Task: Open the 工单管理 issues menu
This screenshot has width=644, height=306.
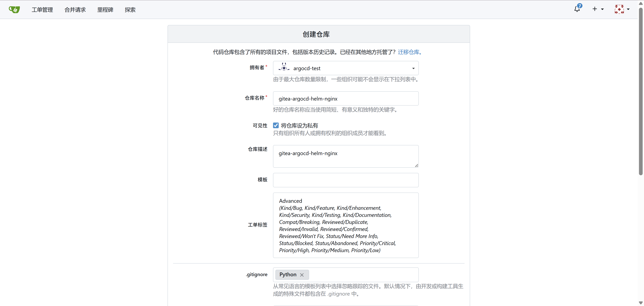Action: [42, 10]
